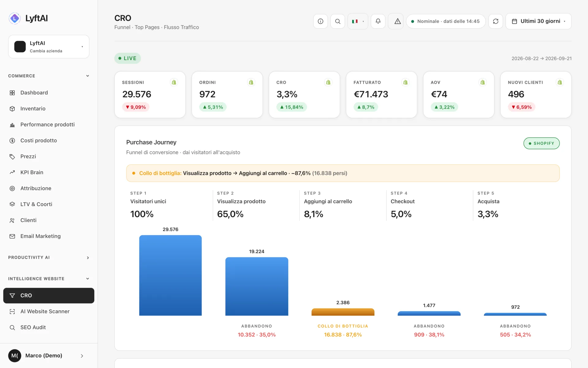Image resolution: width=588 pixels, height=368 pixels.
Task: Expand the Productivity AI section
Action: point(49,258)
